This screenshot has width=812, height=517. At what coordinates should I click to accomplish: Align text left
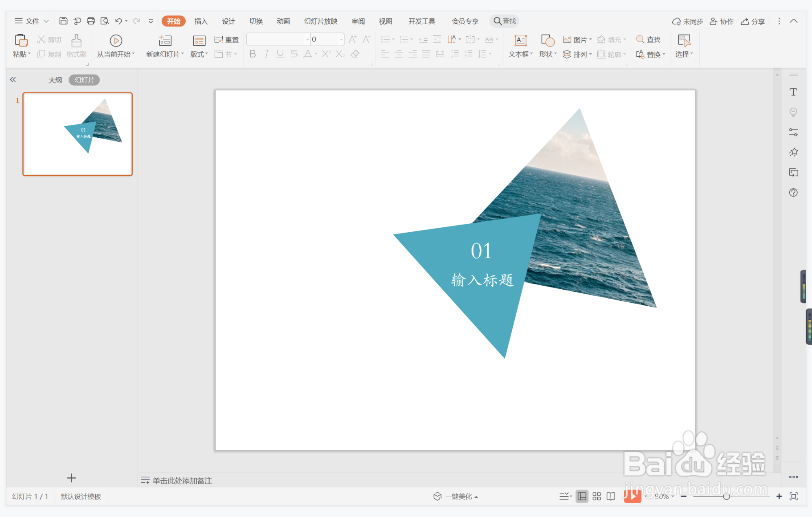pyautogui.click(x=385, y=54)
